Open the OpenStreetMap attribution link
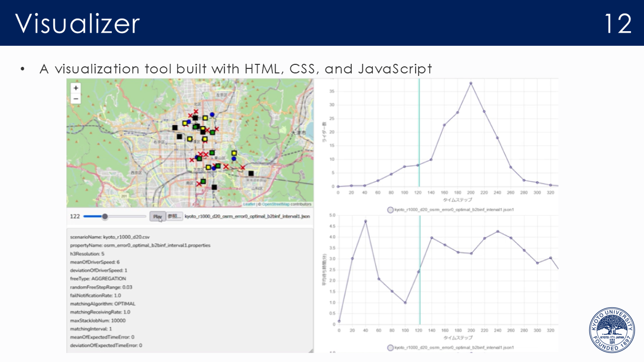 [x=275, y=205]
